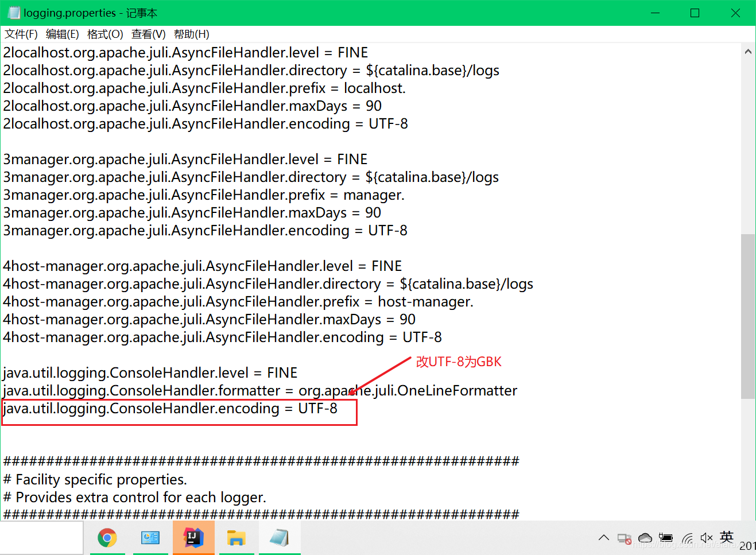Screen dimensions: 756x555
Task: Switch to IntelliJ IDEA in taskbar
Action: coord(193,538)
